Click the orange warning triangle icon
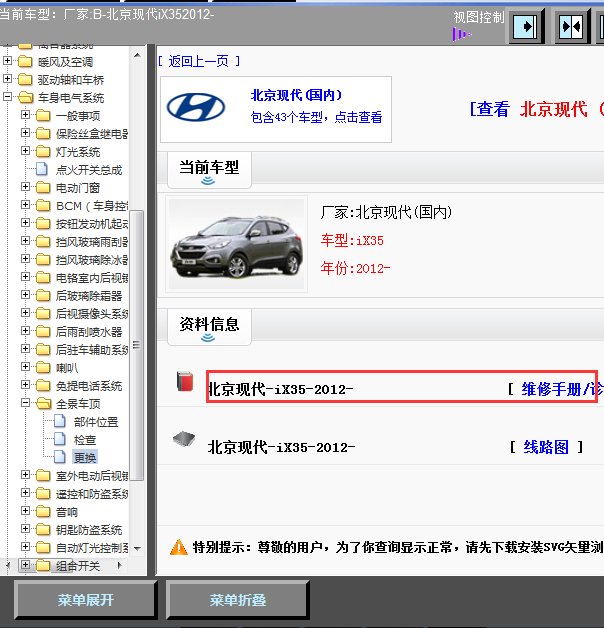 point(179,547)
